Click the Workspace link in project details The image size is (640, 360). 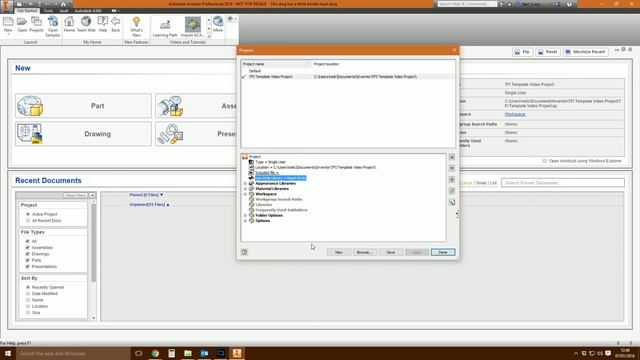515,115
